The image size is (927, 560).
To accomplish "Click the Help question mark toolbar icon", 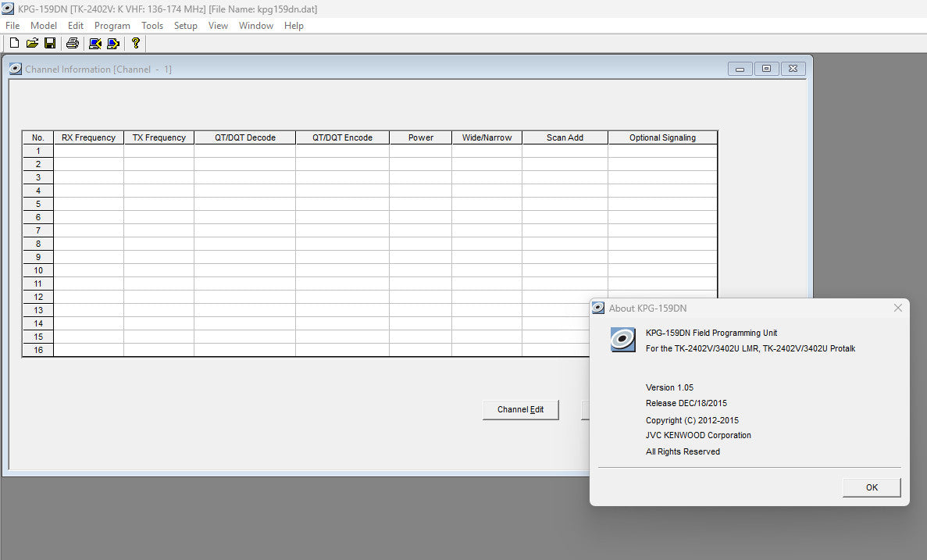I will [135, 43].
